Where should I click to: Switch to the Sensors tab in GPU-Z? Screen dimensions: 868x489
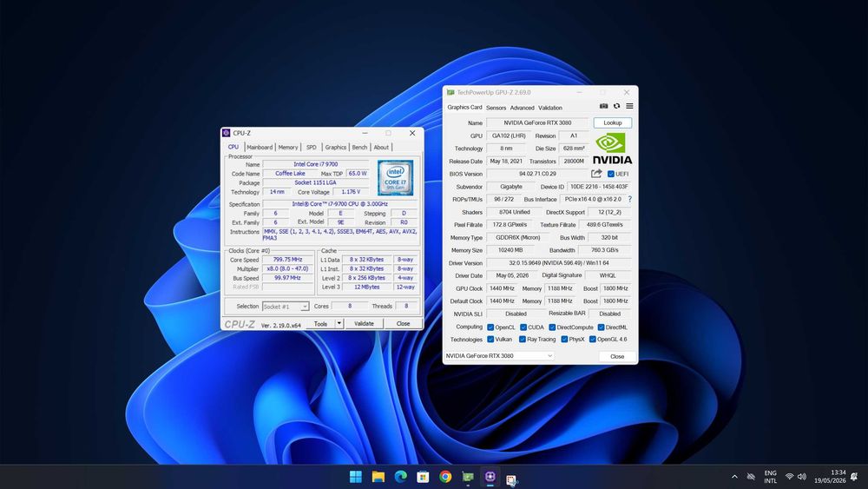coord(496,108)
